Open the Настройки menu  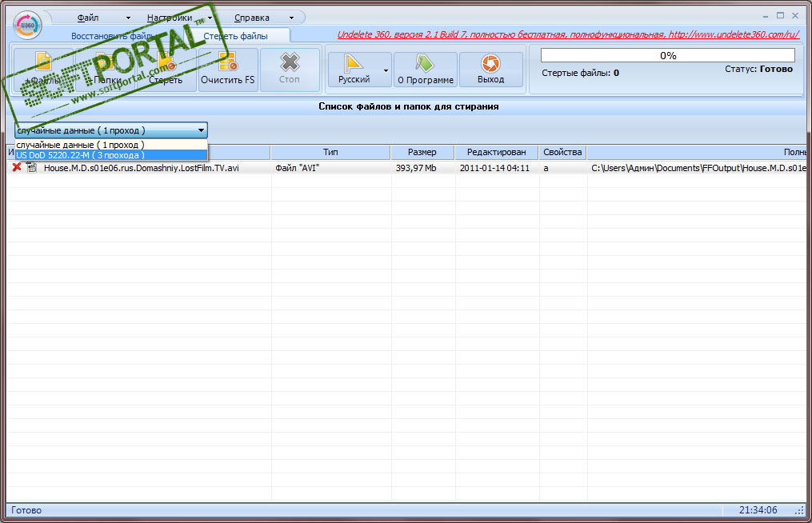[x=170, y=18]
